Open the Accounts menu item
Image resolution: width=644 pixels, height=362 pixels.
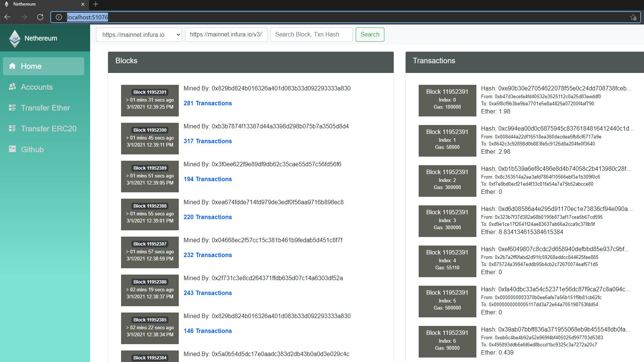pyautogui.click(x=44, y=87)
